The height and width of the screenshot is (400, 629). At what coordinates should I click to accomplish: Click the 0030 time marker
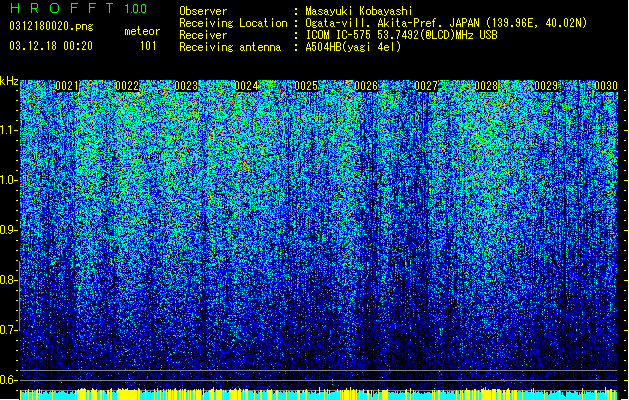click(606, 86)
